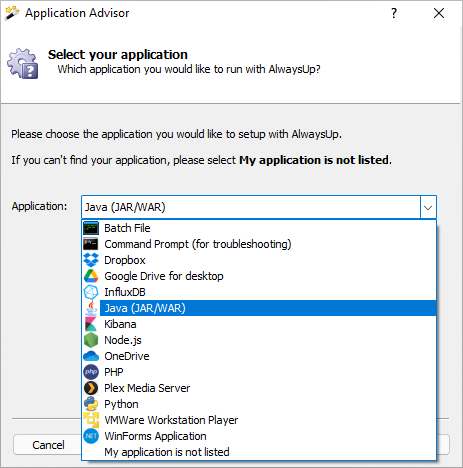Choose Plex Media Server option
The width and height of the screenshot is (463, 468).
pyautogui.click(x=259, y=388)
